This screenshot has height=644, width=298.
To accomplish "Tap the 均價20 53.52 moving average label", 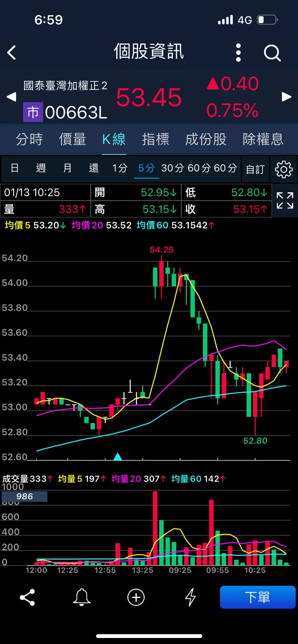I will click(x=101, y=225).
